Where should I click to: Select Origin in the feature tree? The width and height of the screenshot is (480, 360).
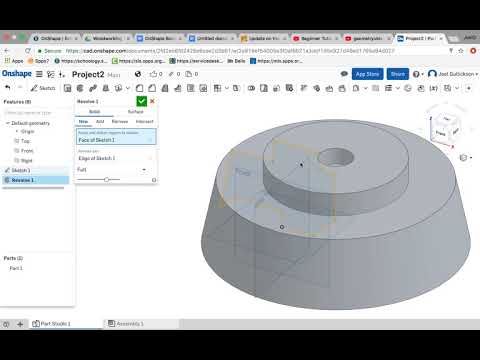coord(27,132)
